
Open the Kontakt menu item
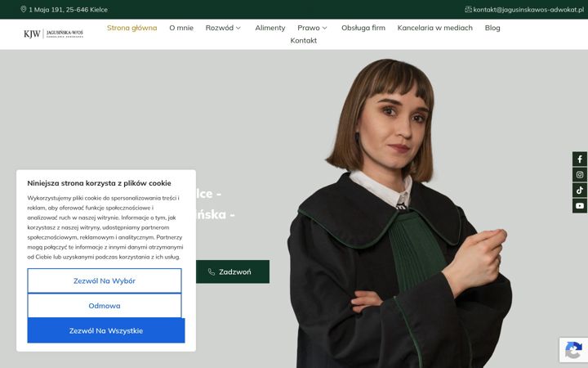pyautogui.click(x=303, y=41)
